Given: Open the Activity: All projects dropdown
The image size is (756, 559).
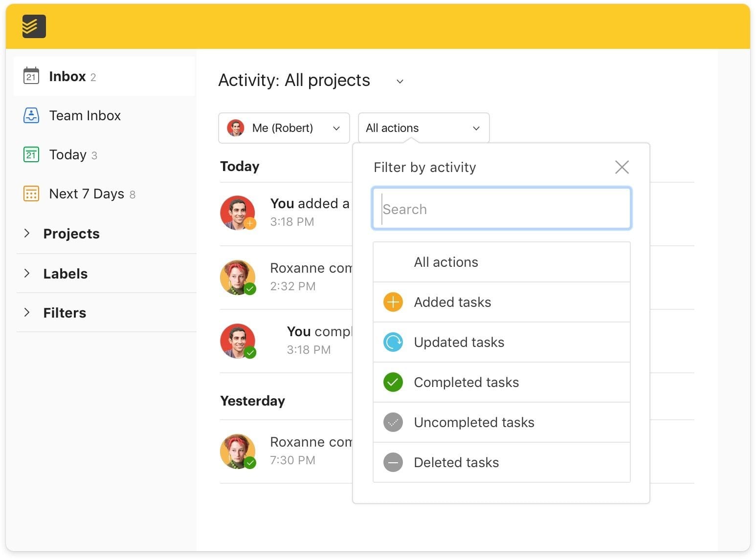Looking at the screenshot, I should (x=400, y=81).
